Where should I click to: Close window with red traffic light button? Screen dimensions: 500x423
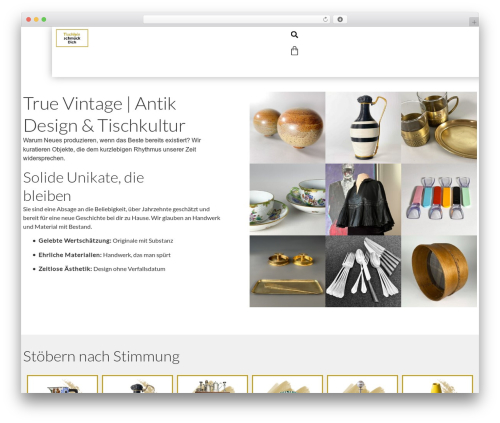pos(29,20)
